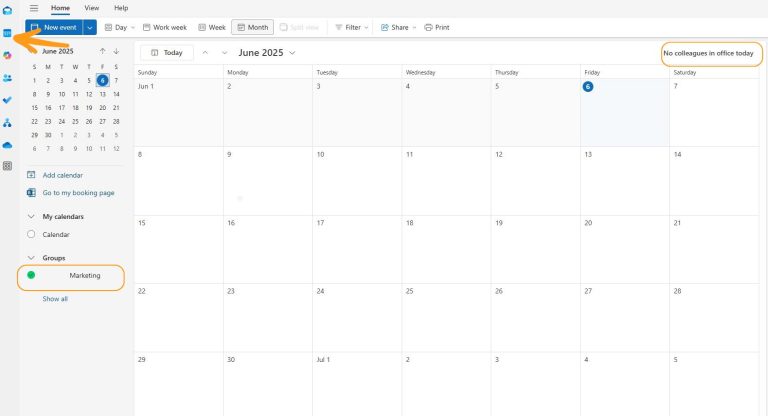768x416 pixels.
Task: Click the Split view toggle
Action: [x=299, y=27]
